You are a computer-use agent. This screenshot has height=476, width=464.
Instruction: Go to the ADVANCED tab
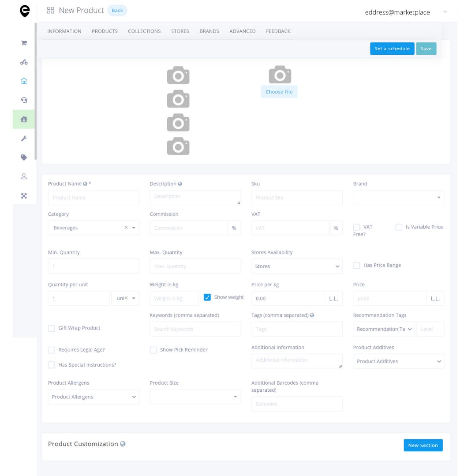(x=243, y=31)
